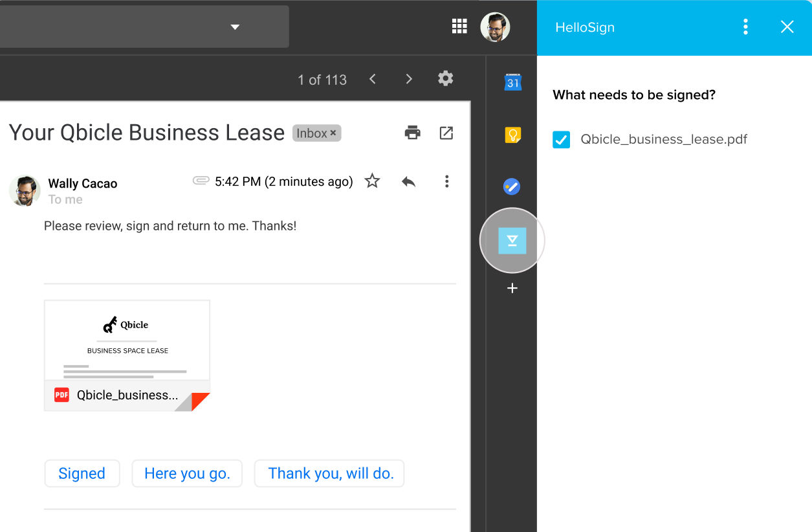
Task: Open Google Tasks in the side panel
Action: [x=512, y=187]
